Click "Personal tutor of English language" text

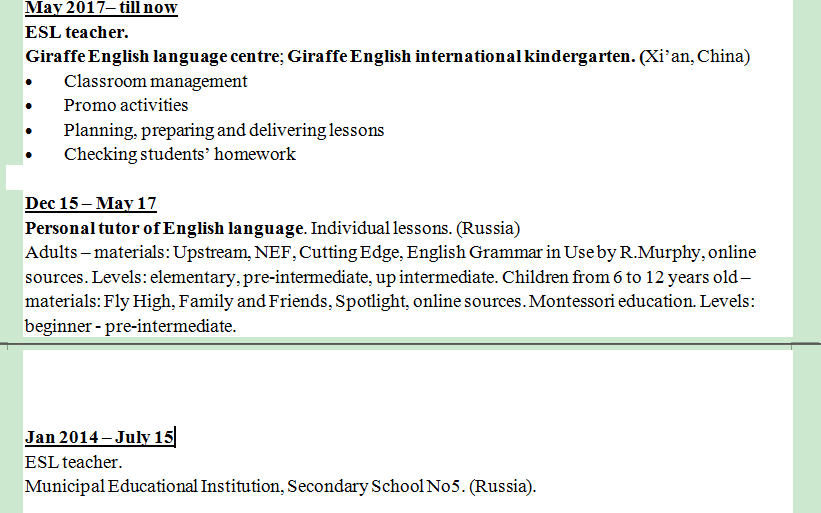[x=164, y=228]
